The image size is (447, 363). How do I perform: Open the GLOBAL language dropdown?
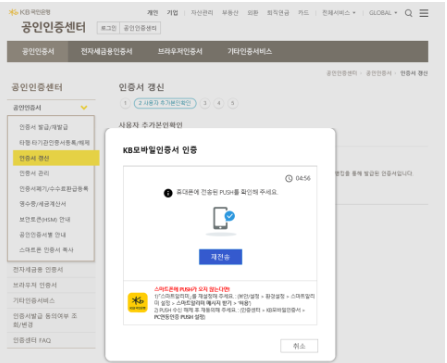[383, 13]
